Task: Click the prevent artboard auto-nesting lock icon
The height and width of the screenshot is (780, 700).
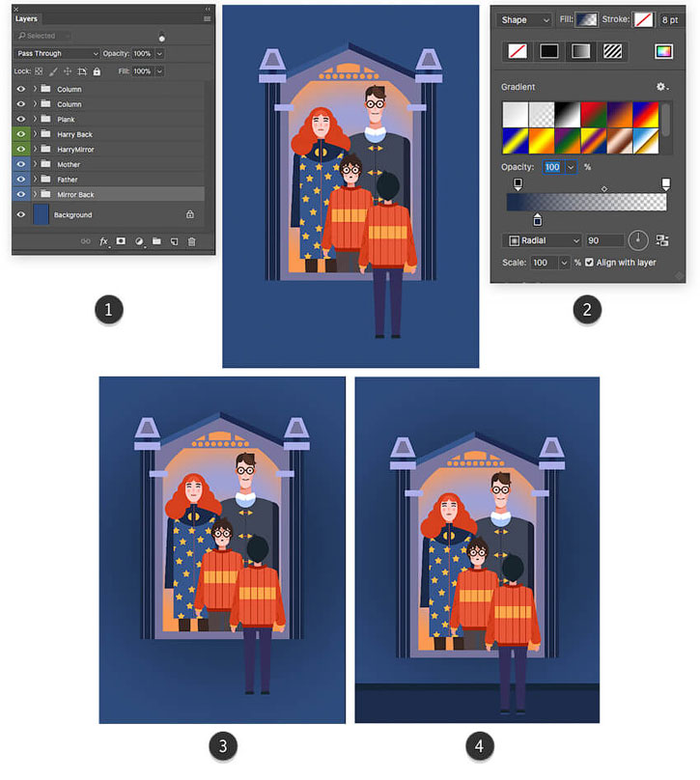Action: click(x=82, y=71)
